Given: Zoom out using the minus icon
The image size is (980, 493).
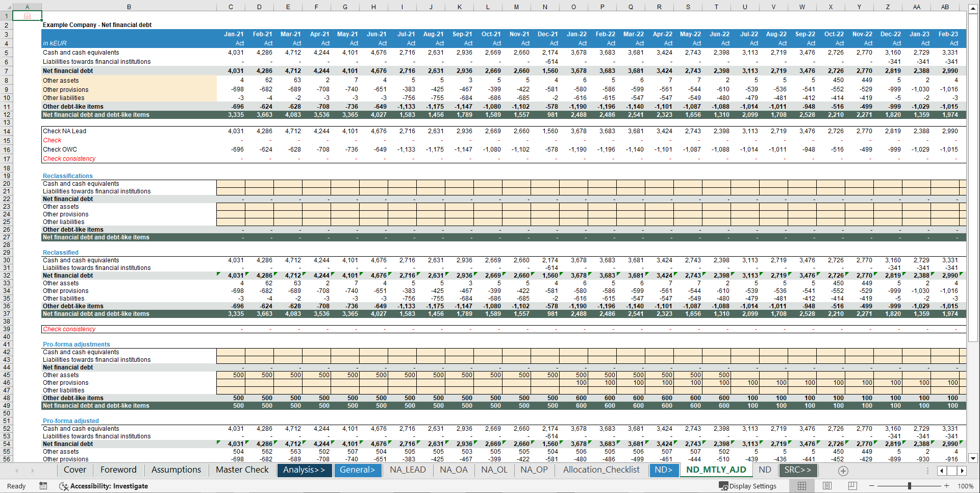Looking at the screenshot, I should (x=871, y=486).
